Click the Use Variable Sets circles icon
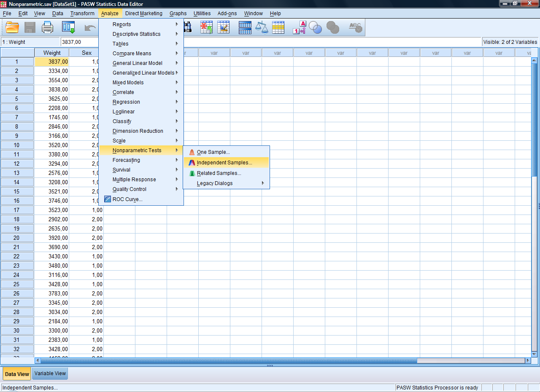540x392 pixels. [315, 28]
